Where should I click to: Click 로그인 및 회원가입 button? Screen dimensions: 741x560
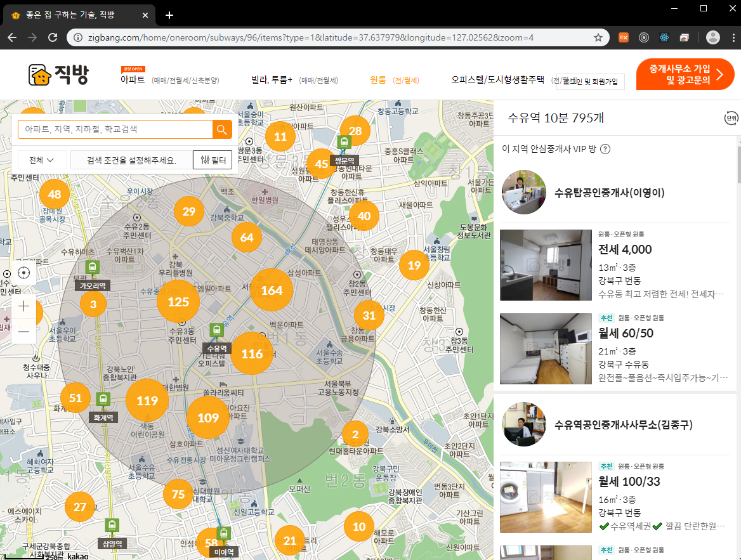tap(590, 82)
